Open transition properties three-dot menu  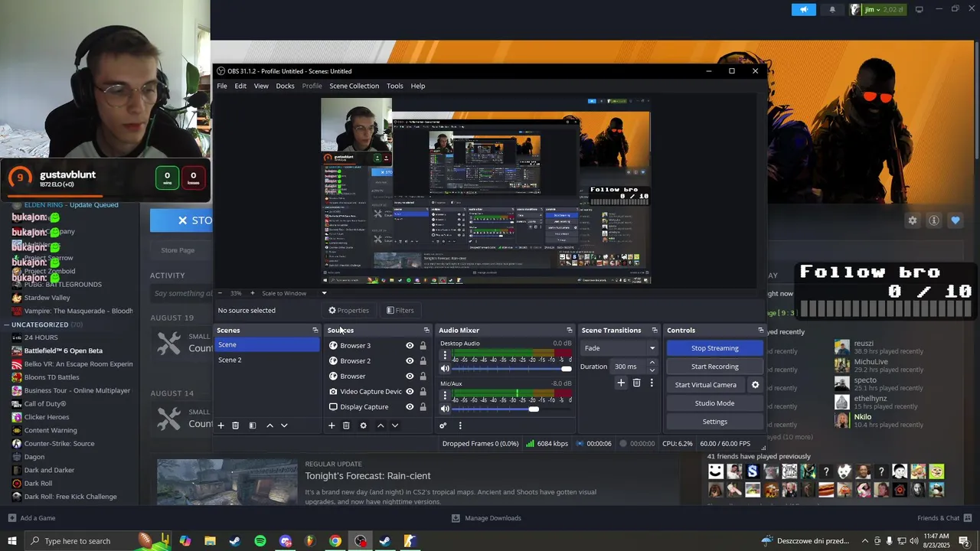pyautogui.click(x=652, y=383)
